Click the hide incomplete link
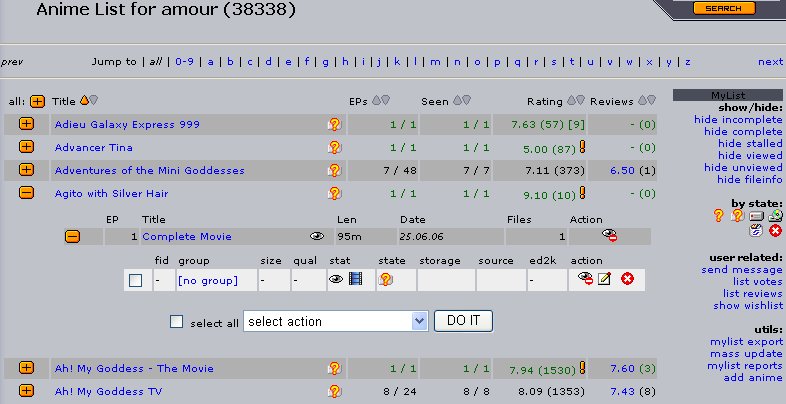The height and width of the screenshot is (404, 786). [x=738, y=119]
